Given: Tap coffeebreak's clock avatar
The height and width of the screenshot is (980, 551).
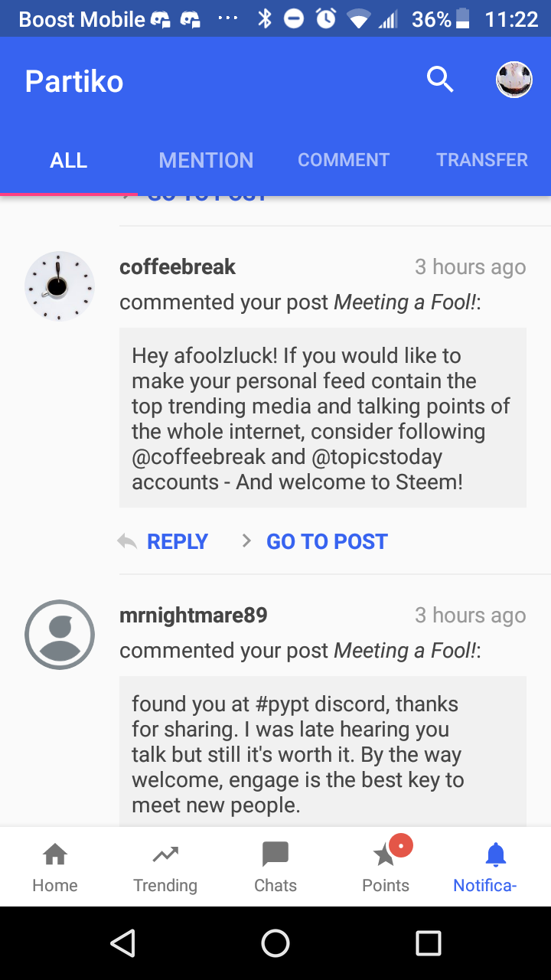Looking at the screenshot, I should 60,286.
